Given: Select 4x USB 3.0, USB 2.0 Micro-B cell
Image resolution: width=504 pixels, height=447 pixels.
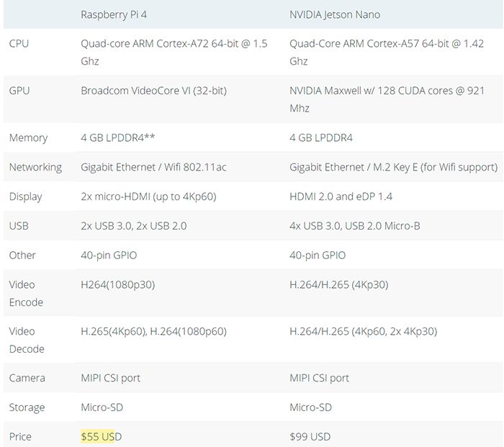Looking at the screenshot, I should click(x=354, y=226).
